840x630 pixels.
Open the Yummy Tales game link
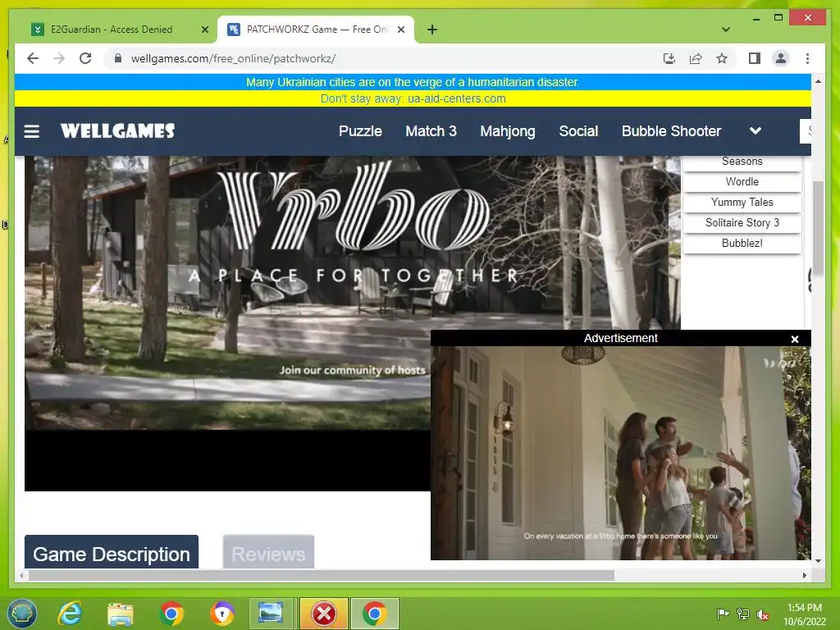coord(742,202)
